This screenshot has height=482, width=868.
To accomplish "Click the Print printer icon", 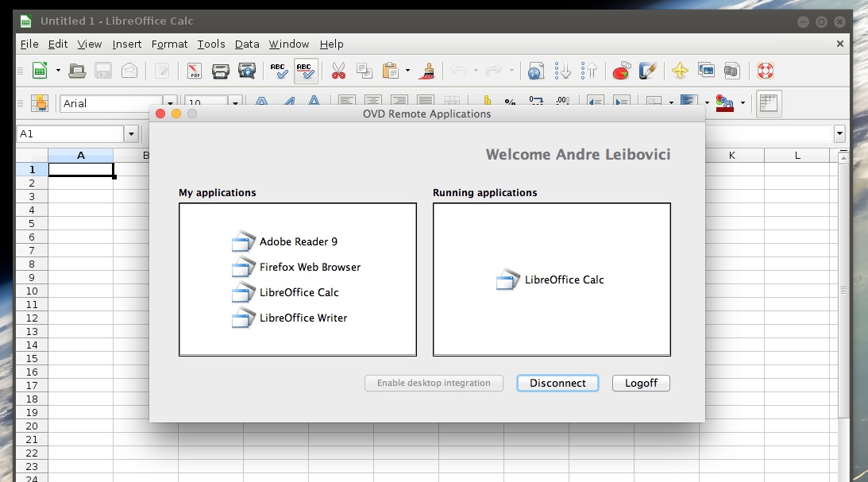I will [220, 71].
